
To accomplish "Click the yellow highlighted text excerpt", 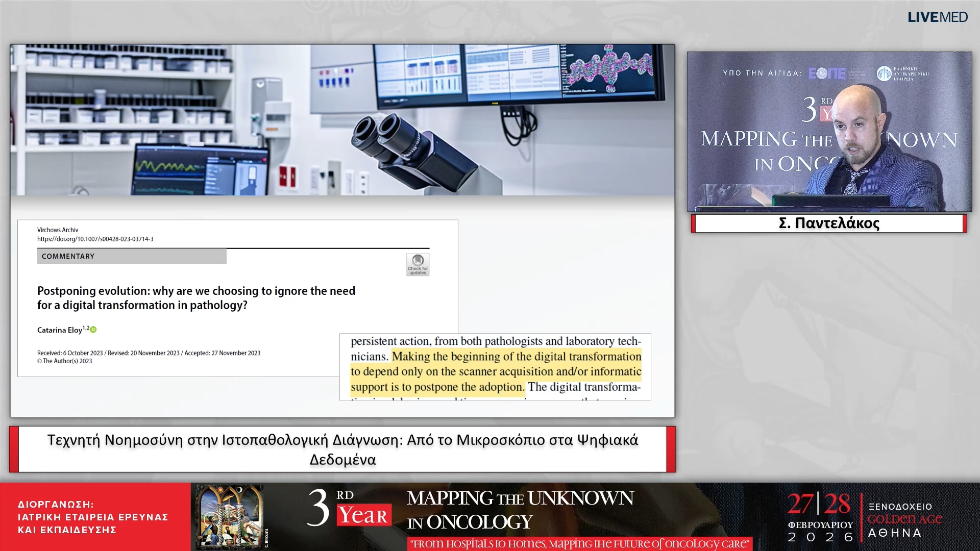I will coord(495,371).
